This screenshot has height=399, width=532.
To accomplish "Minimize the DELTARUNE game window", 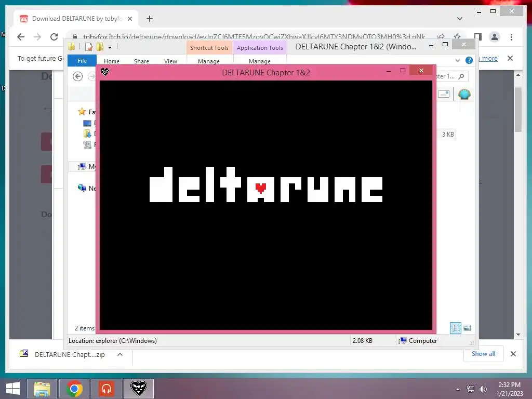I will click(389, 71).
